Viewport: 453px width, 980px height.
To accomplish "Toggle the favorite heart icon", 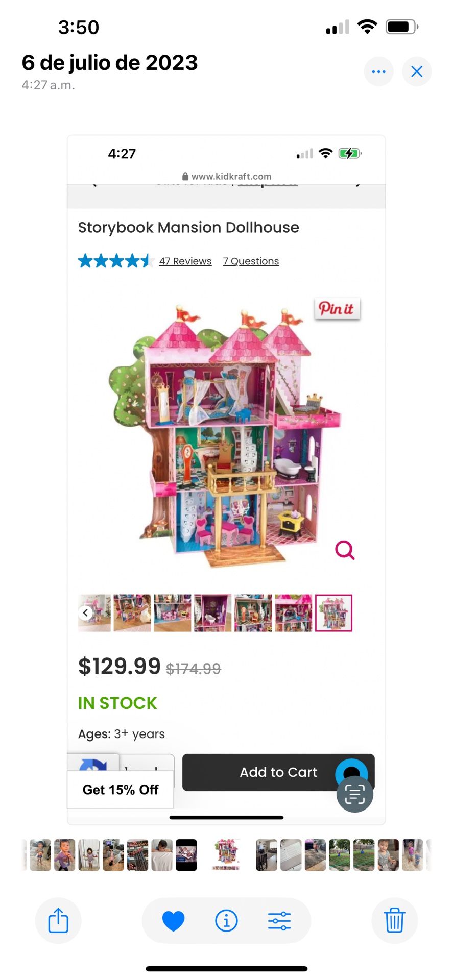I will pyautogui.click(x=173, y=921).
